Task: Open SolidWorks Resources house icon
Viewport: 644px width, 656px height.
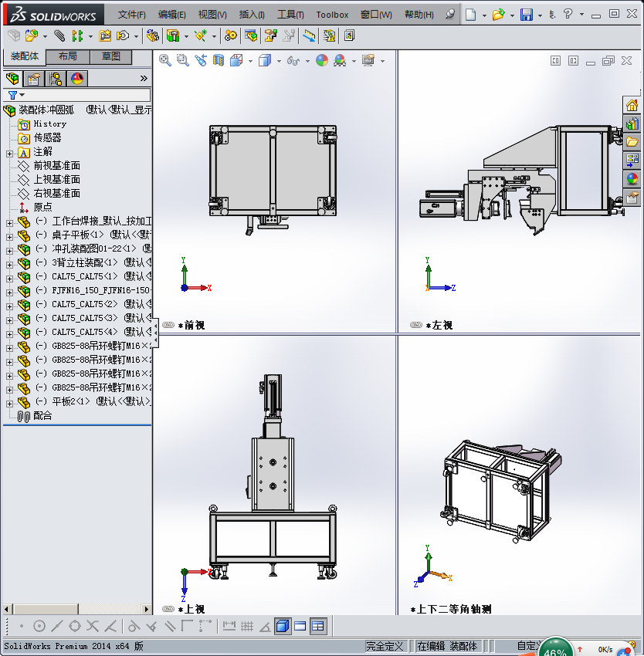Action: pyautogui.click(x=632, y=105)
